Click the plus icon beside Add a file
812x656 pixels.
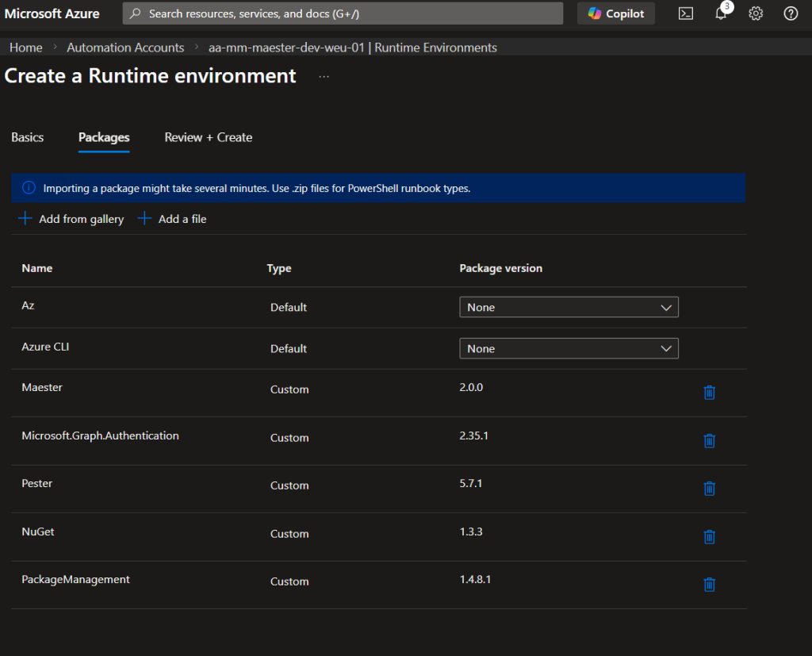pyautogui.click(x=144, y=218)
